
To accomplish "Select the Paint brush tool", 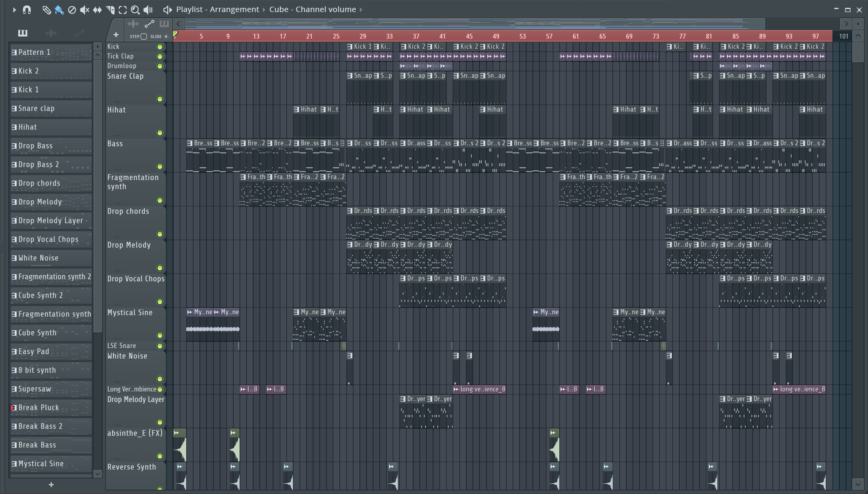I will pyautogui.click(x=59, y=10).
